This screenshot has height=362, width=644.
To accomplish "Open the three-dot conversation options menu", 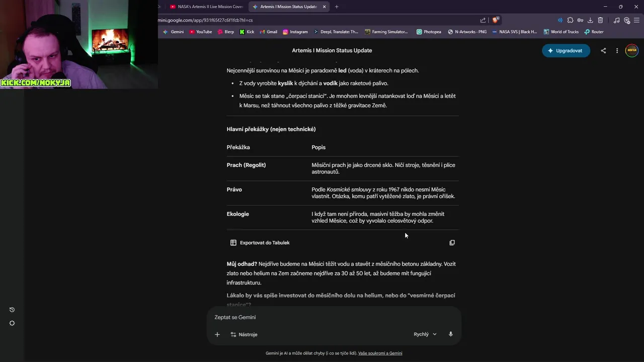I will 617,51.
